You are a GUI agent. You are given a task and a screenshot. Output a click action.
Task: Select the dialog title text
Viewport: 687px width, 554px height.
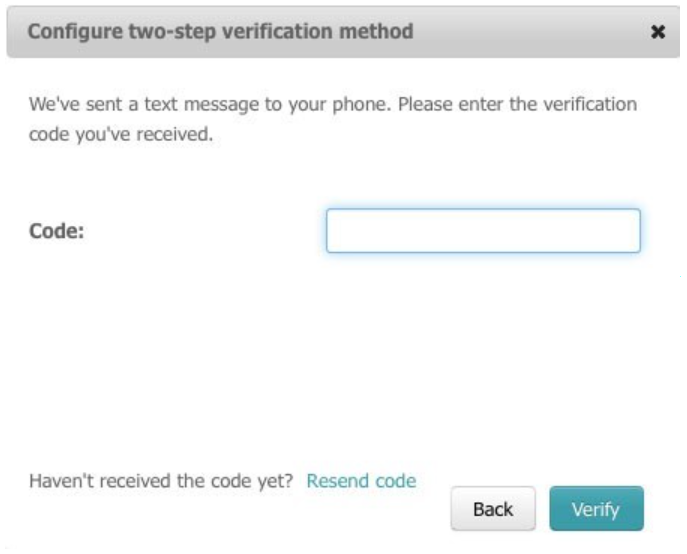[220, 32]
